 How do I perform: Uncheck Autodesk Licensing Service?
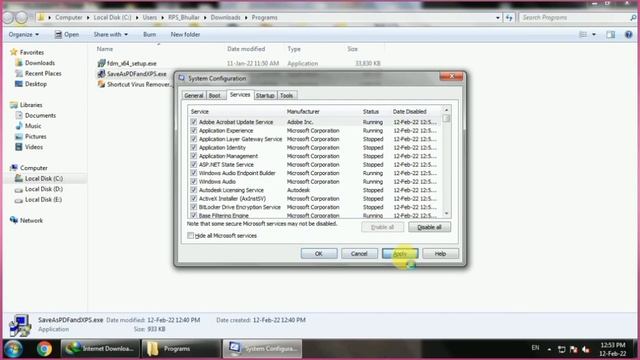[193, 190]
